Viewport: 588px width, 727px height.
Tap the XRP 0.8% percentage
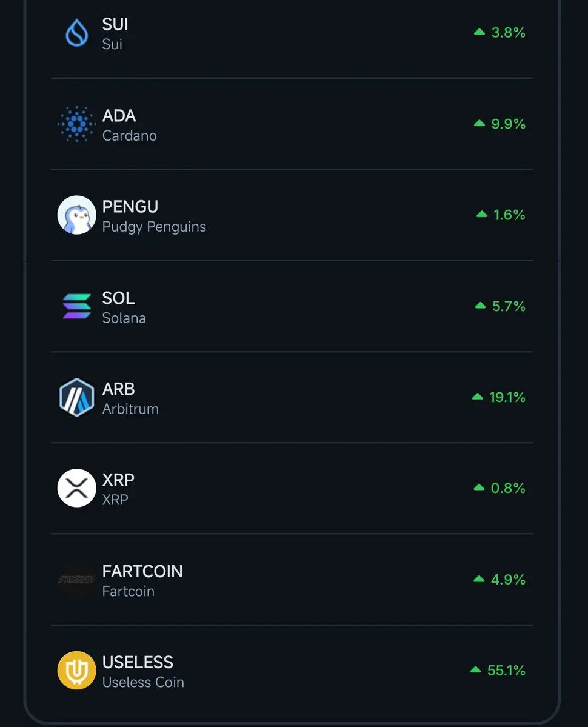point(508,487)
